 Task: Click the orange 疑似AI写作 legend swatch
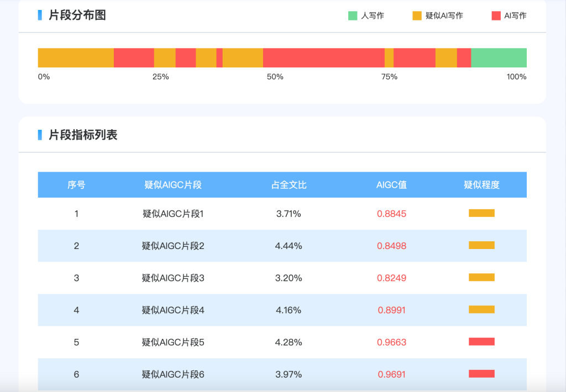point(417,15)
